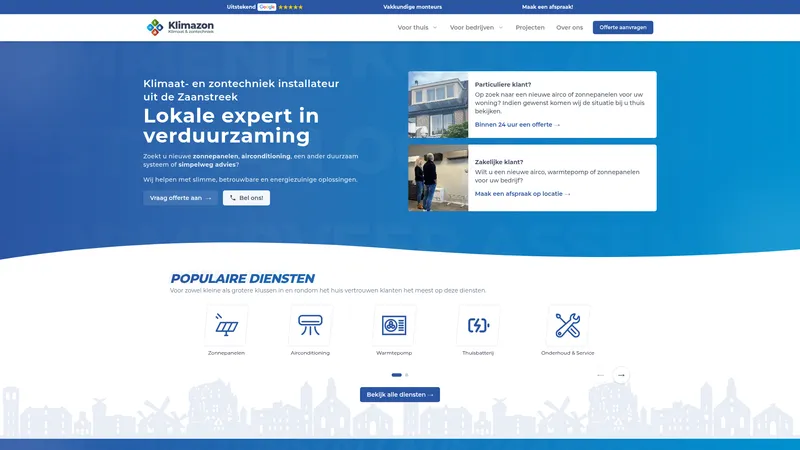Expand the Voor bedrijven menu

point(476,28)
